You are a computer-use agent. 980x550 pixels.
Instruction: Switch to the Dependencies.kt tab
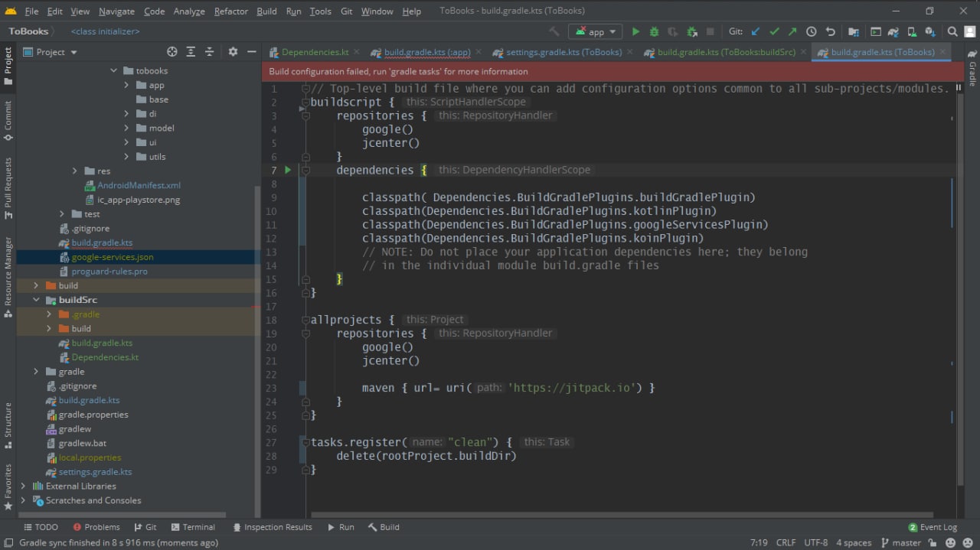pos(315,52)
